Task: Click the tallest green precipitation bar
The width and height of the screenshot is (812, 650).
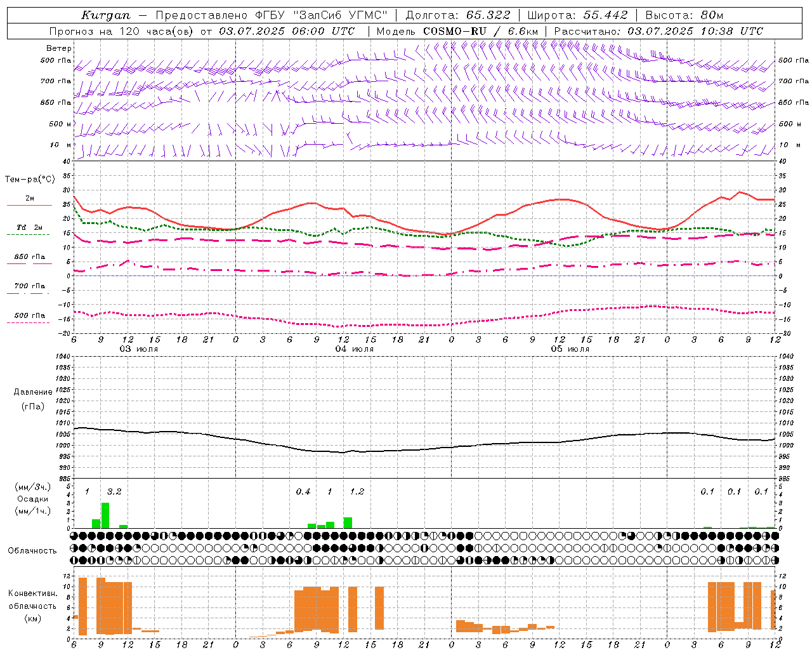Action: click(x=105, y=515)
